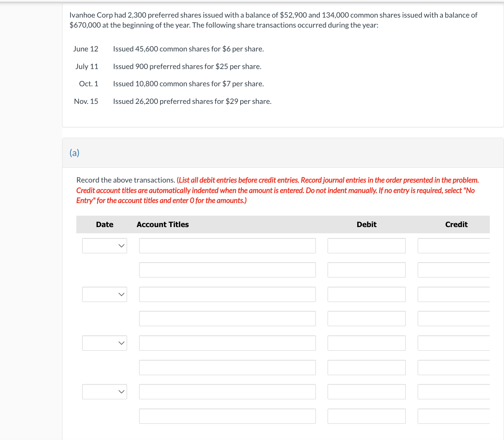Click seventh row Account Titles input field
Viewport: 504px width, 440px height.
tap(227, 392)
